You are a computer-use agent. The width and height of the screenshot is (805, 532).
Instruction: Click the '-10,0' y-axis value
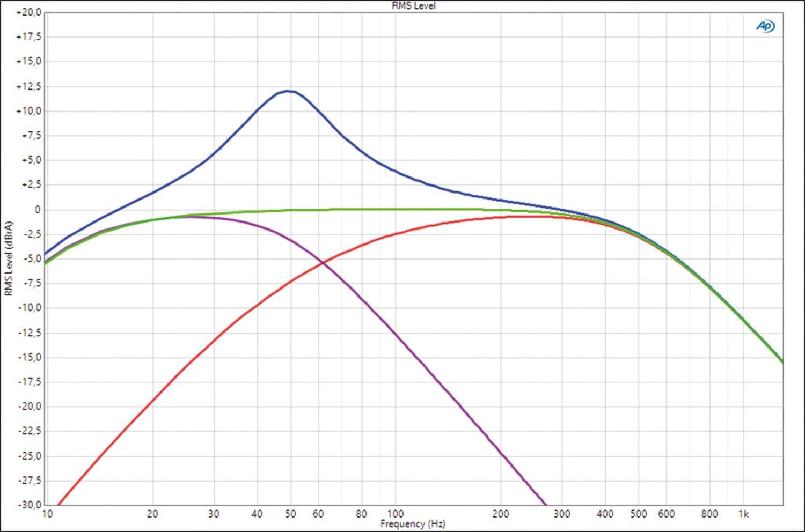click(30, 308)
